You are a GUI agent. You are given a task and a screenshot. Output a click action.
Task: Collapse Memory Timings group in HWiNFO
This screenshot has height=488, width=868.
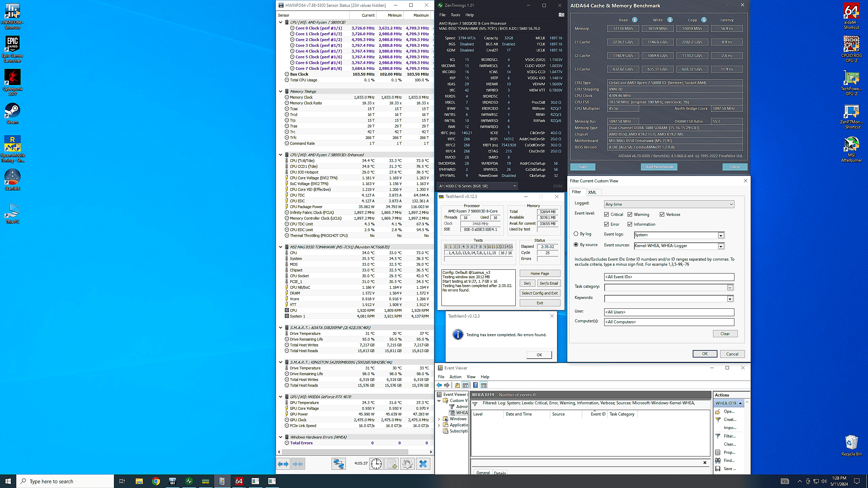tap(280, 91)
